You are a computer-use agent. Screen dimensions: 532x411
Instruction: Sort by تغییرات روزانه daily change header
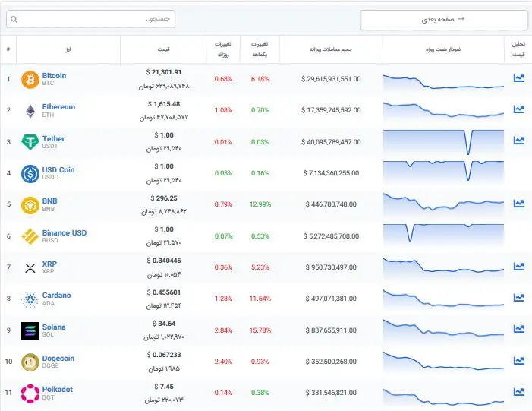[223, 49]
